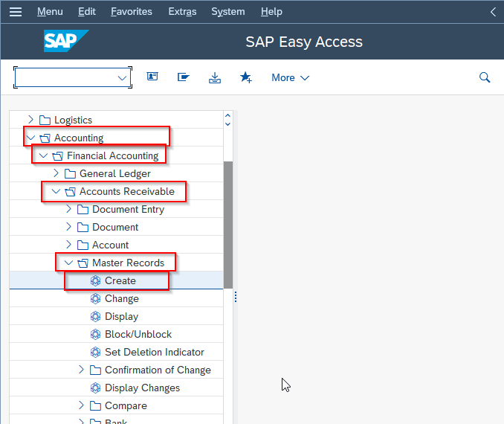Click the tree vertical scrollbar thumb

pos(228,225)
